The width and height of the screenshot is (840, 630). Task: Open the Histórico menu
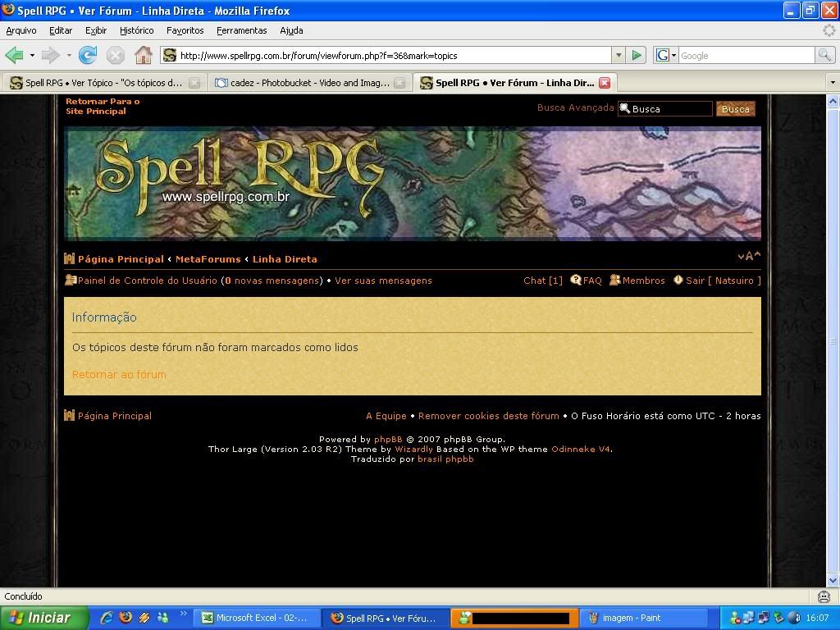[x=137, y=30]
